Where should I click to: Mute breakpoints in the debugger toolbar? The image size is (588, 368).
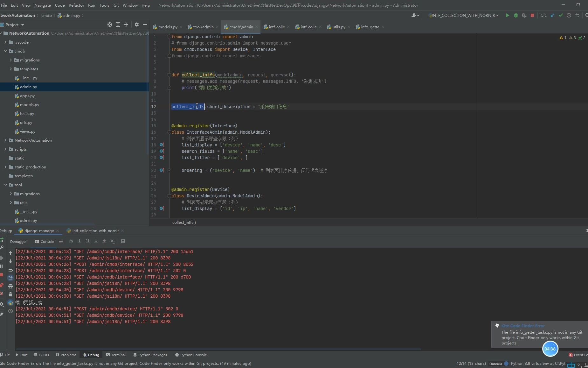tap(2, 294)
